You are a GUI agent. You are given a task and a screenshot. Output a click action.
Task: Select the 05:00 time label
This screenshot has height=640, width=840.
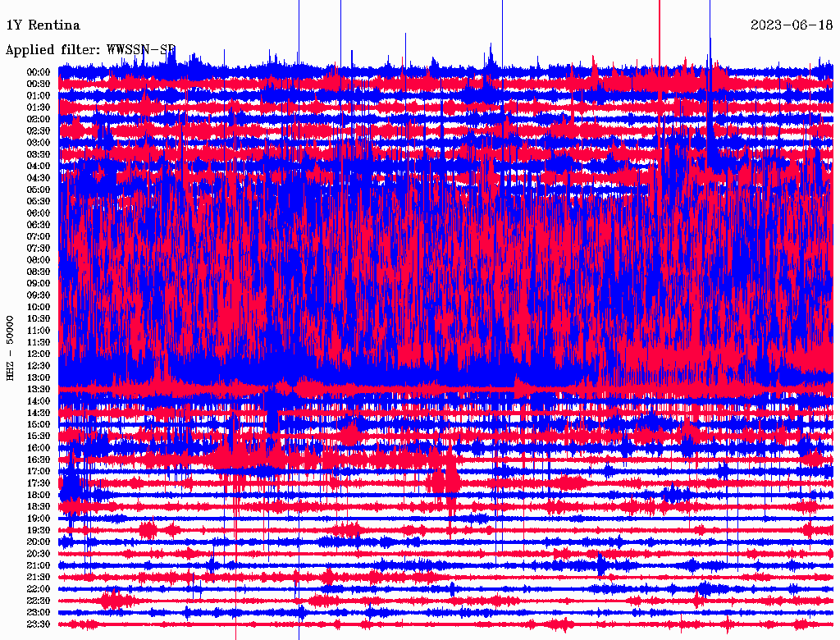39,190
